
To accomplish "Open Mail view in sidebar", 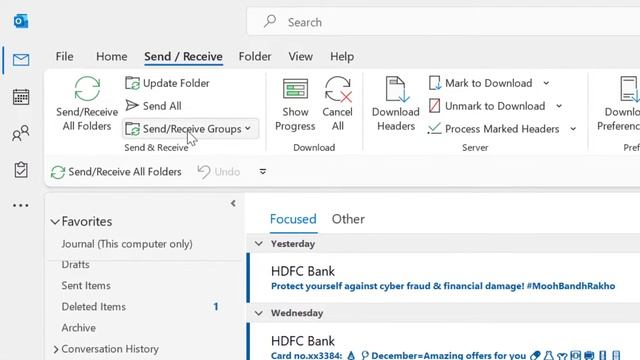I will click(x=21, y=60).
